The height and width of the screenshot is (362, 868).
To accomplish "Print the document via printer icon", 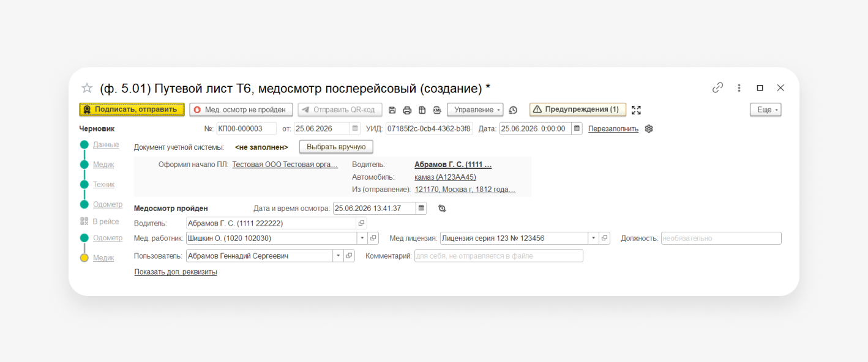I will (407, 110).
